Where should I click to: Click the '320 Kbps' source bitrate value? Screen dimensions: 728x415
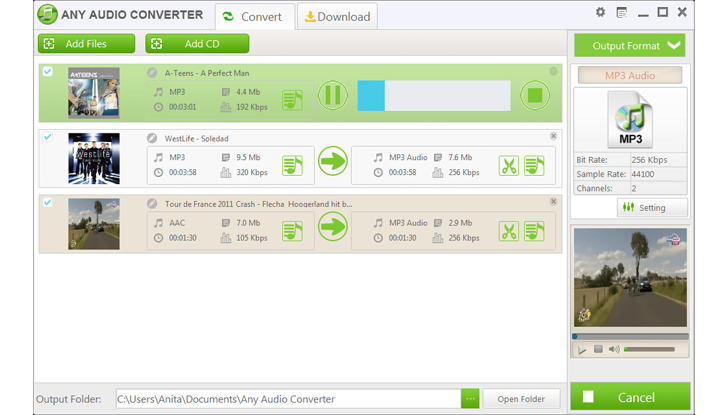(x=252, y=172)
